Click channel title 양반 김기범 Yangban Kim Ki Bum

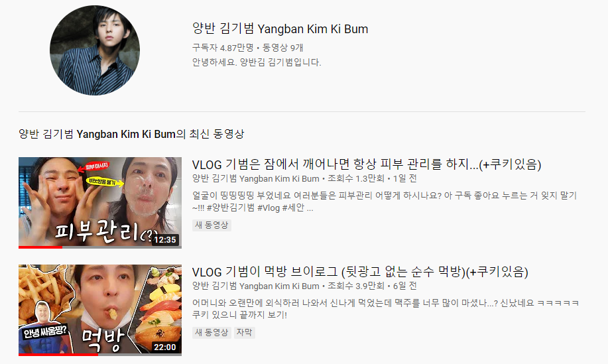280,29
